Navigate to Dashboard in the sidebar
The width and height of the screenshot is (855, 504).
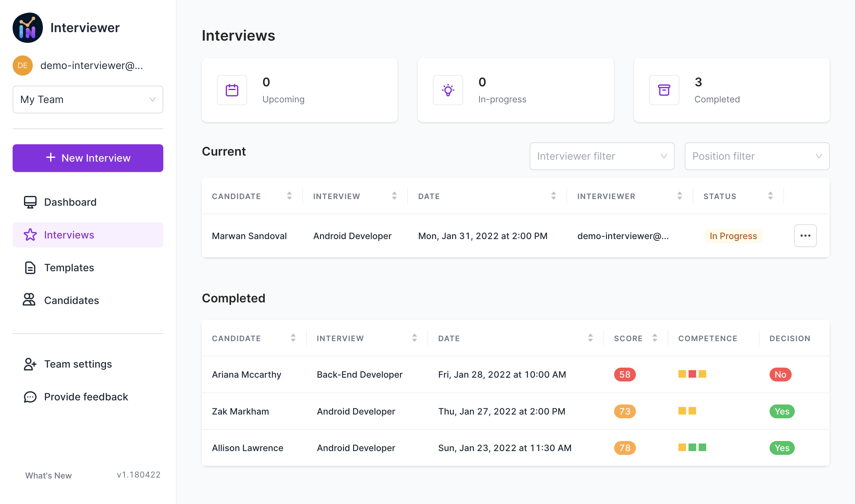coord(70,202)
